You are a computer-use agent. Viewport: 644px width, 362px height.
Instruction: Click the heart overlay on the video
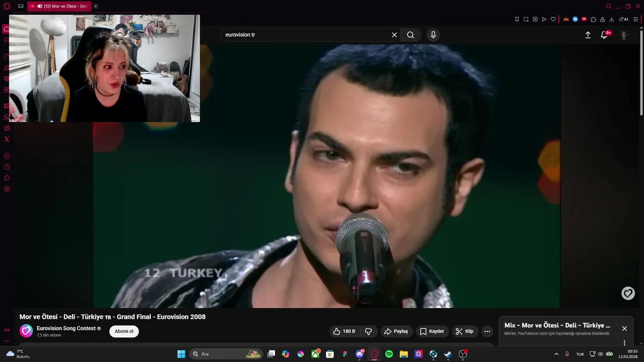pyautogui.click(x=628, y=293)
